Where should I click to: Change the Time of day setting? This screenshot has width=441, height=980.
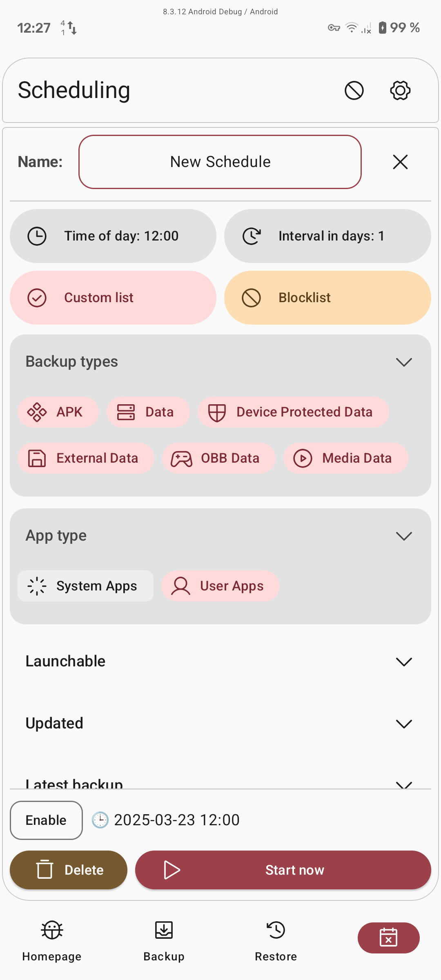click(x=113, y=236)
